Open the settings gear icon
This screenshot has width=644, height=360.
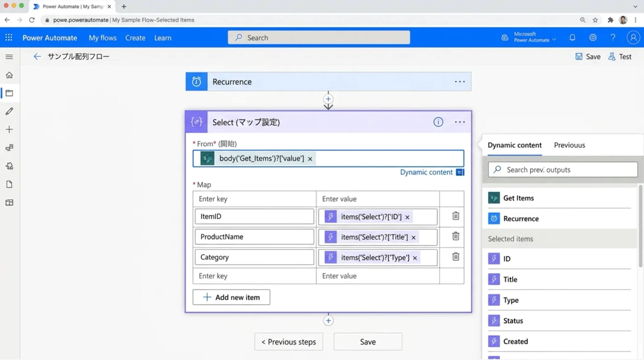click(592, 38)
